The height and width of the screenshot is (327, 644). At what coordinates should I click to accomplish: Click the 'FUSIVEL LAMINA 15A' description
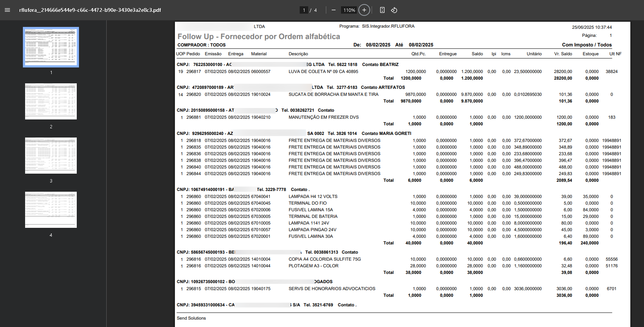coord(311,210)
